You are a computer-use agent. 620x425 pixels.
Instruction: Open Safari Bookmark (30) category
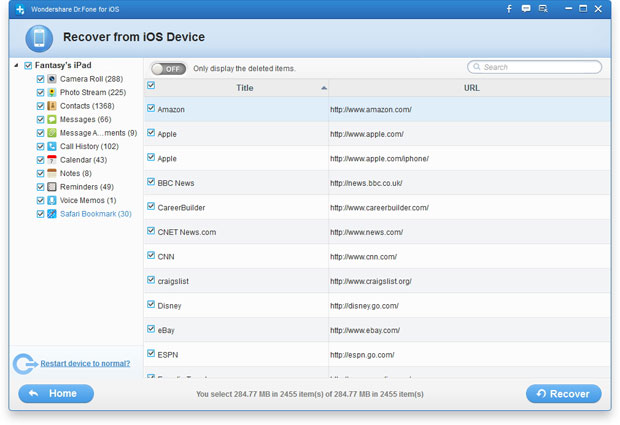(x=96, y=214)
